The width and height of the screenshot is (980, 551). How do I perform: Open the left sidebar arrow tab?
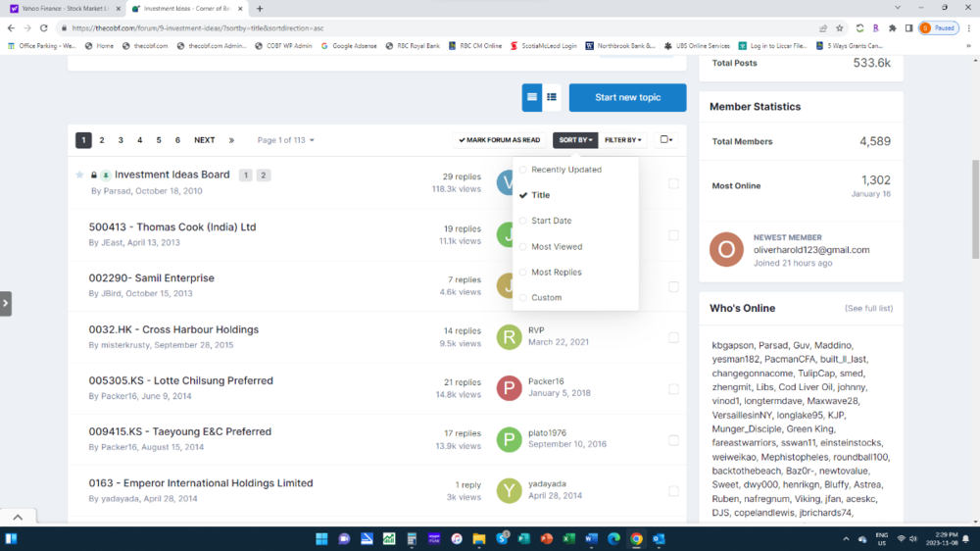click(x=6, y=303)
